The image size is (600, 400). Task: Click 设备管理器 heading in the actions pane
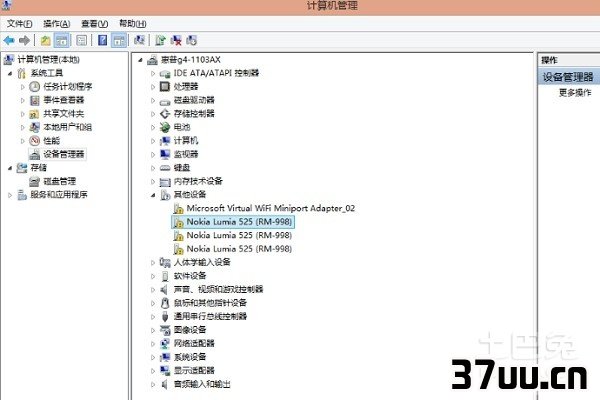pos(568,77)
